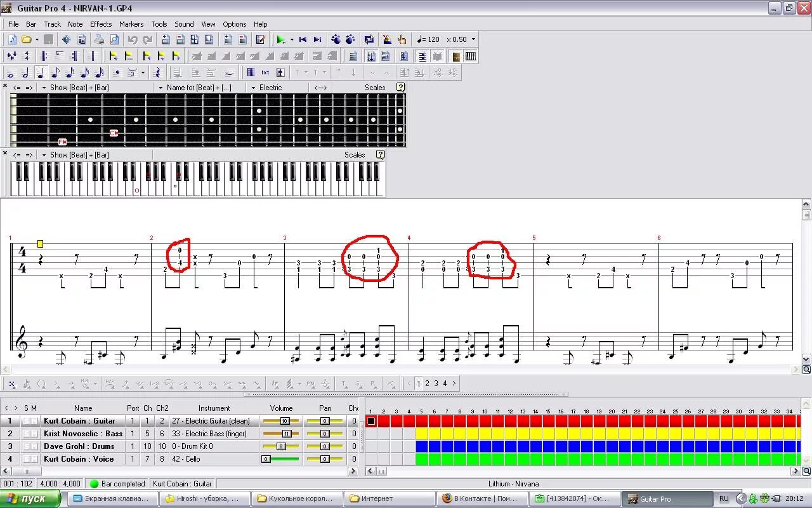Click the loop playback icon

(x=369, y=39)
